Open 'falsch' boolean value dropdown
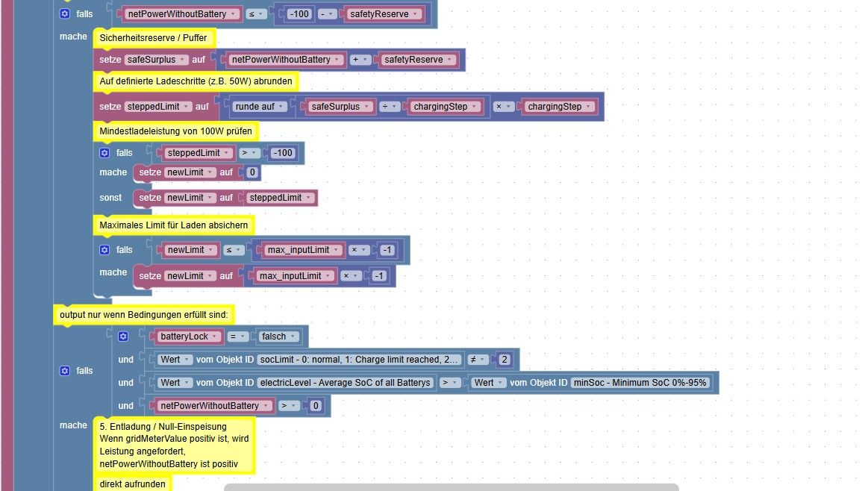Viewport: 868px width, 491px height. pos(278,337)
